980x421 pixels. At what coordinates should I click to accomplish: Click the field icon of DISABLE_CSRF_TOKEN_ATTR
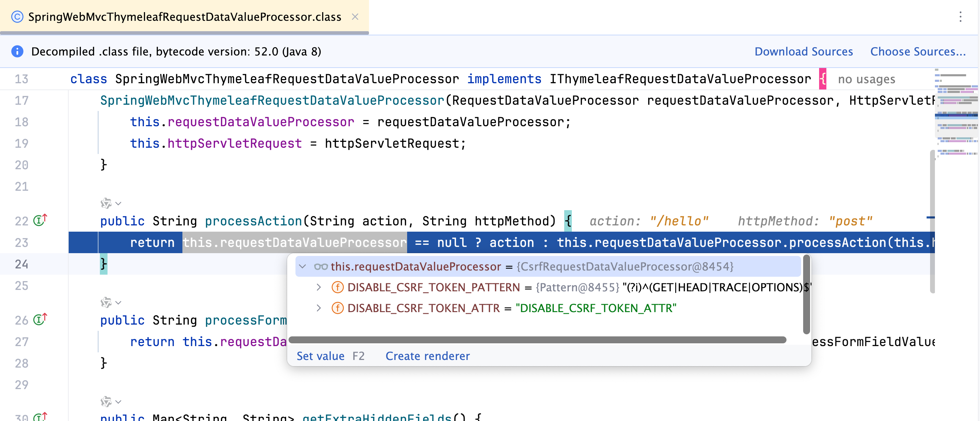point(337,308)
